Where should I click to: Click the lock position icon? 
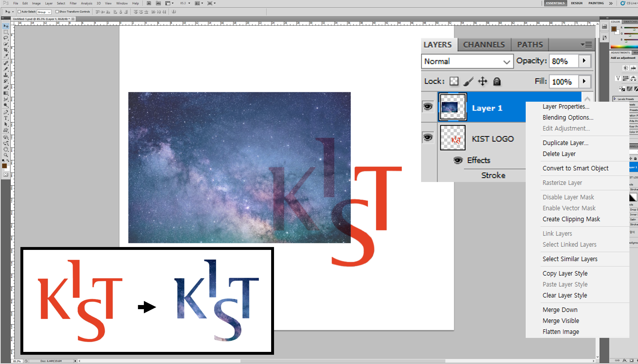tap(482, 82)
